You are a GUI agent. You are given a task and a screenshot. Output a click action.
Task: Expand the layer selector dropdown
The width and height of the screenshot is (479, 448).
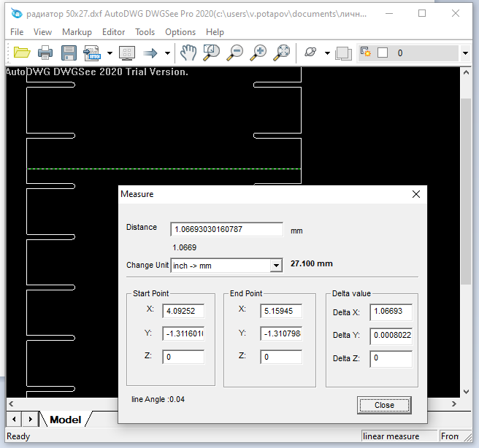(465, 53)
